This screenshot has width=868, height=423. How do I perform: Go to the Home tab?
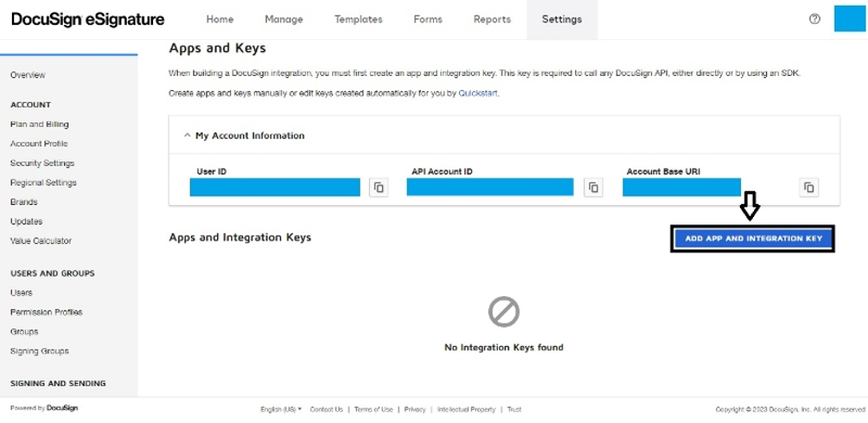coord(220,19)
